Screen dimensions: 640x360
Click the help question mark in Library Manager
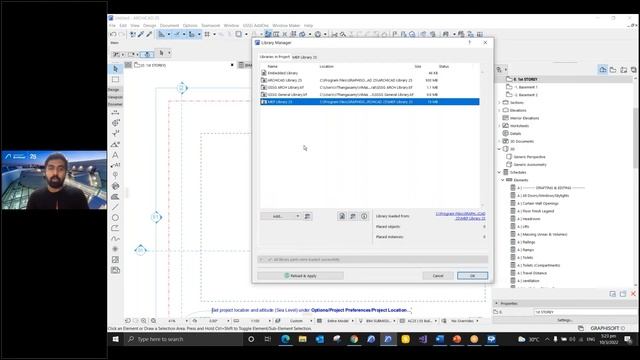[x=469, y=42]
